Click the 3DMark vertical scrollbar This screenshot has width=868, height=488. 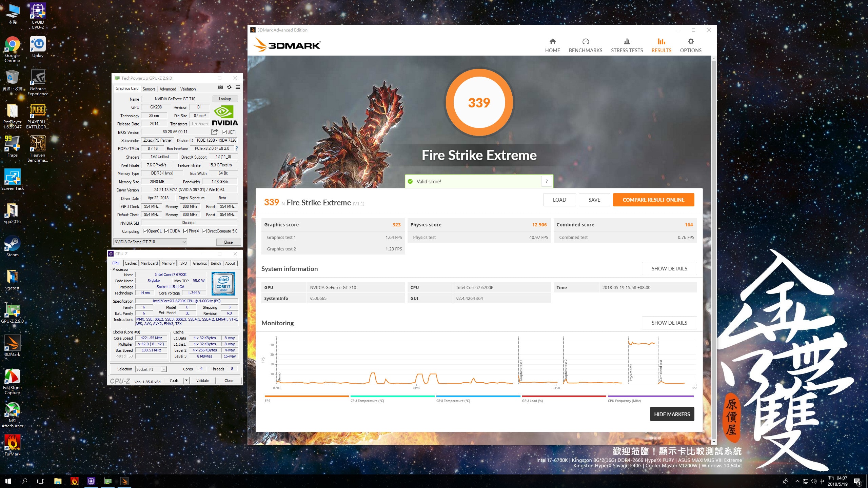(x=714, y=250)
